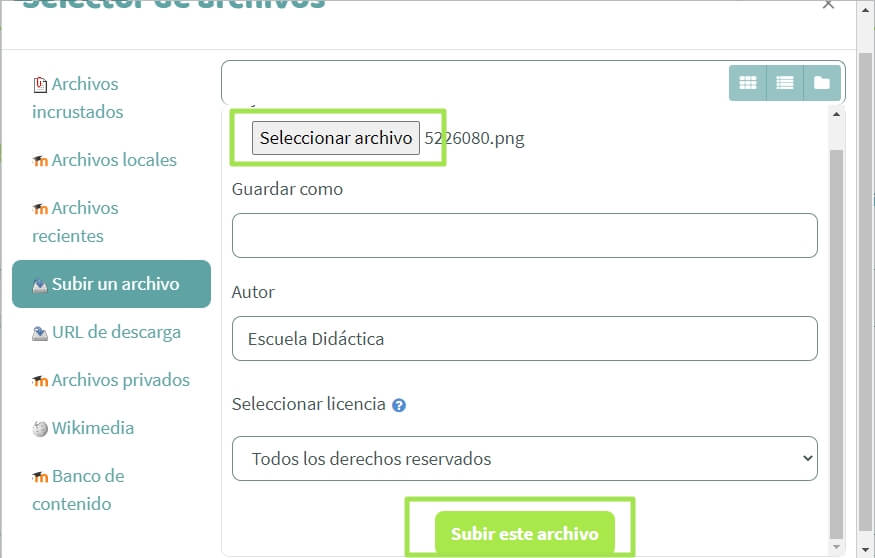
Task: Click Subir este archivo button
Action: point(525,533)
